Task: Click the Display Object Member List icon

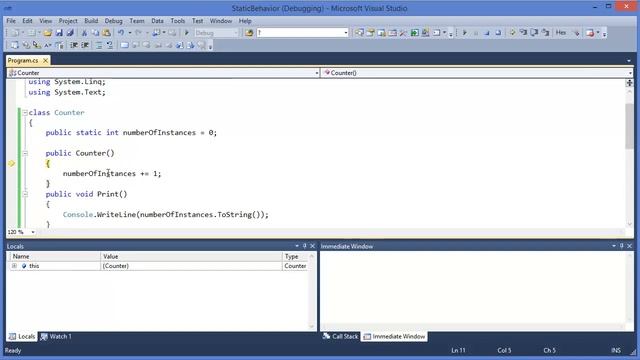Action: click(x=14, y=45)
